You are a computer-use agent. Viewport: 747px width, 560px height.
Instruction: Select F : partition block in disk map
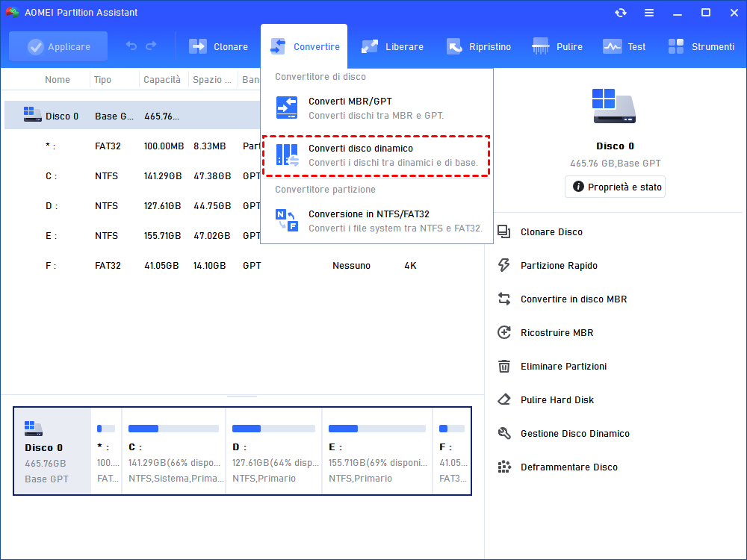tap(452, 451)
